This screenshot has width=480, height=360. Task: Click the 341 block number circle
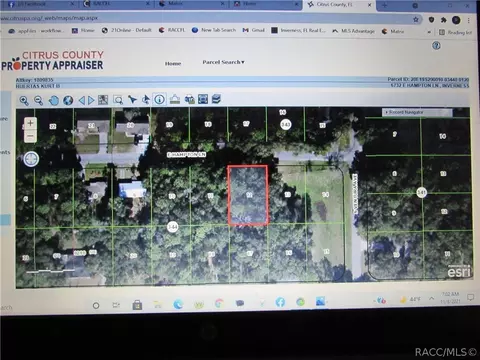pyautogui.click(x=422, y=192)
